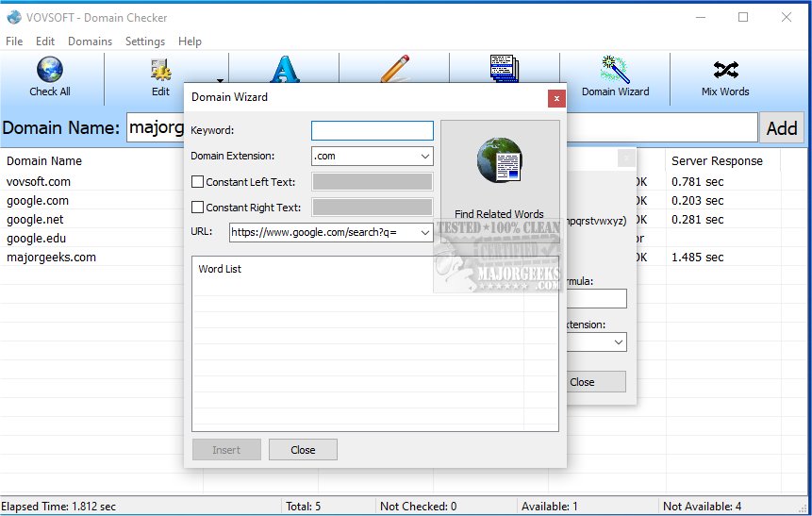Close the Domain Wizard dialog with red X
The height and width of the screenshot is (516, 812).
556,98
